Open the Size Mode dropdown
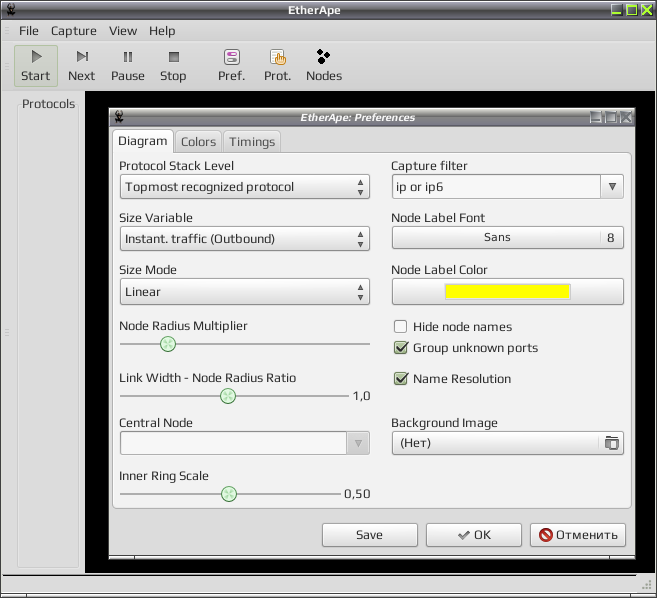 tap(245, 292)
